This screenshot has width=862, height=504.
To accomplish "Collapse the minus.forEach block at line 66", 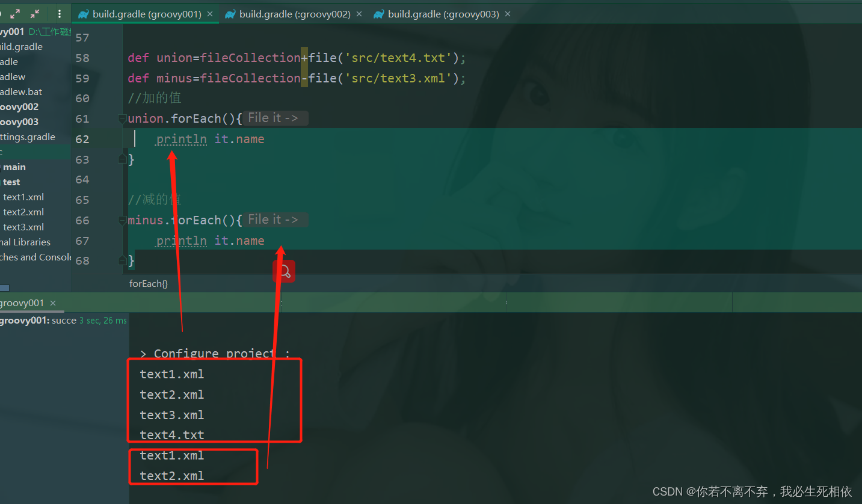I will point(123,220).
